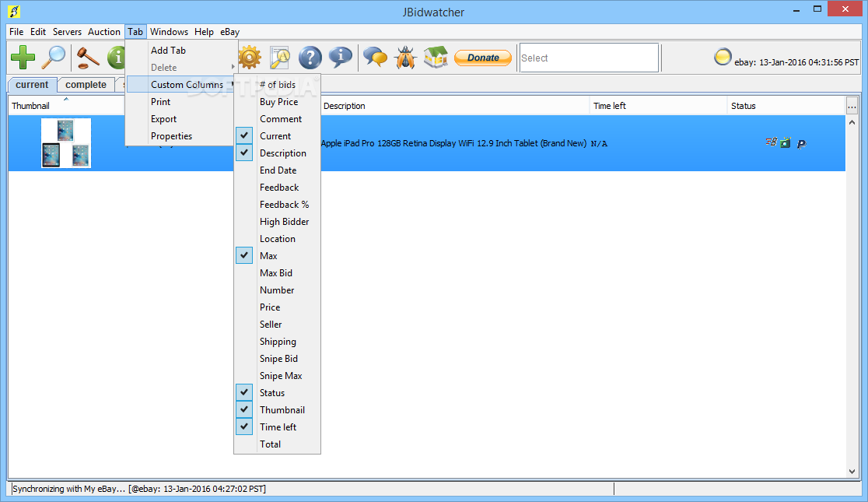The width and height of the screenshot is (868, 502).
Task: Switch to the current tab
Action: [x=32, y=85]
